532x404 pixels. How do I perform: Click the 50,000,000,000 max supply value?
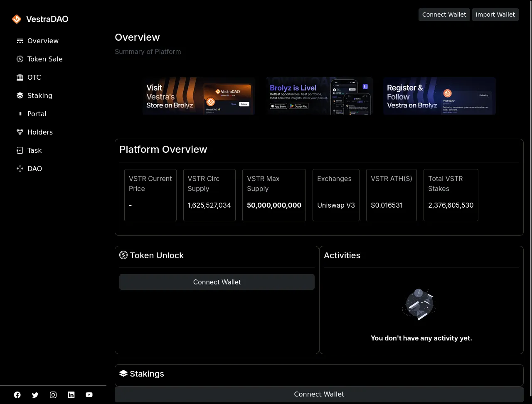(x=274, y=205)
